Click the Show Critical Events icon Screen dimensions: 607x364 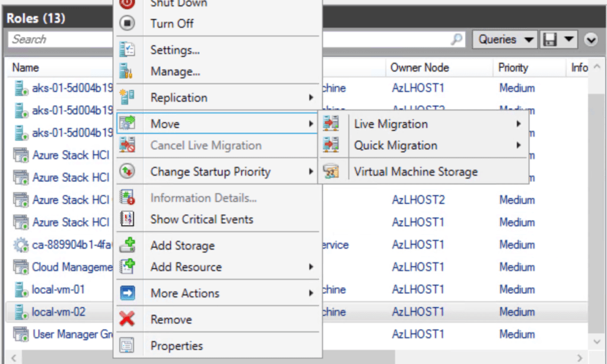[128, 219]
